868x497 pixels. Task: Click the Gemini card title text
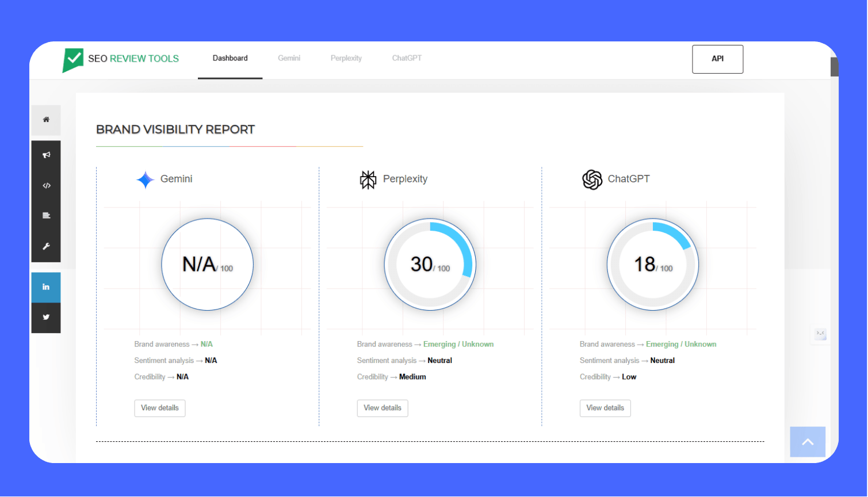click(x=176, y=179)
